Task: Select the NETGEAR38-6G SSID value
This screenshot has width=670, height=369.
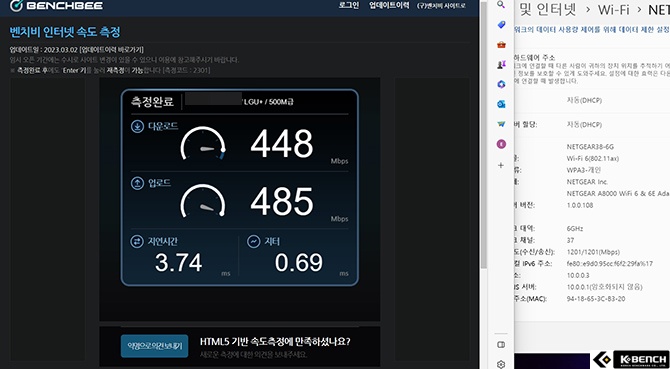Action: click(x=590, y=147)
